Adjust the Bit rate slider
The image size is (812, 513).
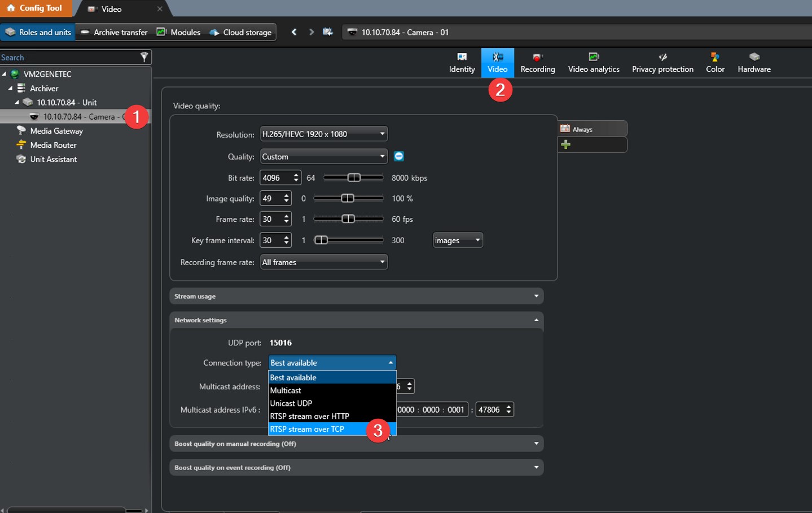354,178
